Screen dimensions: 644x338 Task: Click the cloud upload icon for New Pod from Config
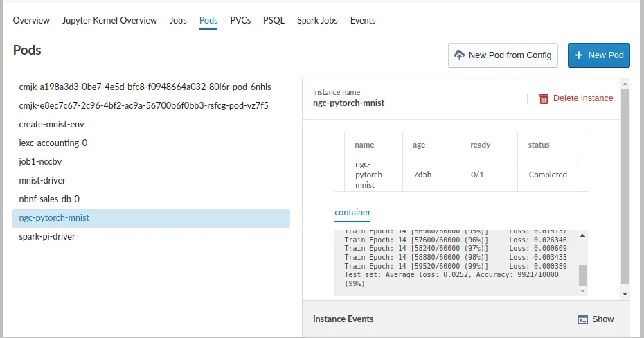point(460,55)
